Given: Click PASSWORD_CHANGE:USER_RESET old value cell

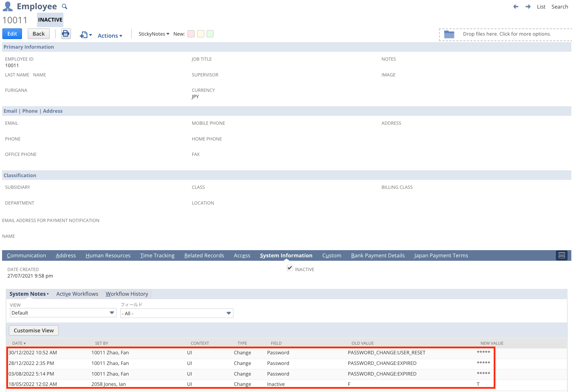Looking at the screenshot, I should 387,353.
